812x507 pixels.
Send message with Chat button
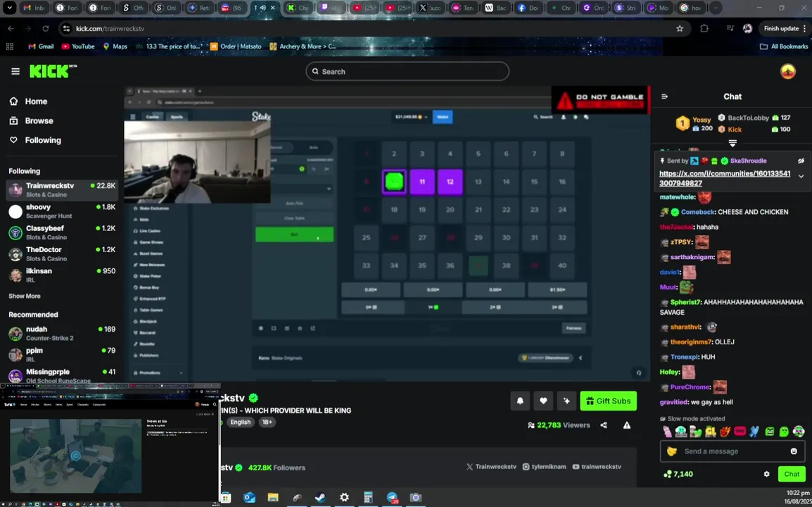point(792,474)
